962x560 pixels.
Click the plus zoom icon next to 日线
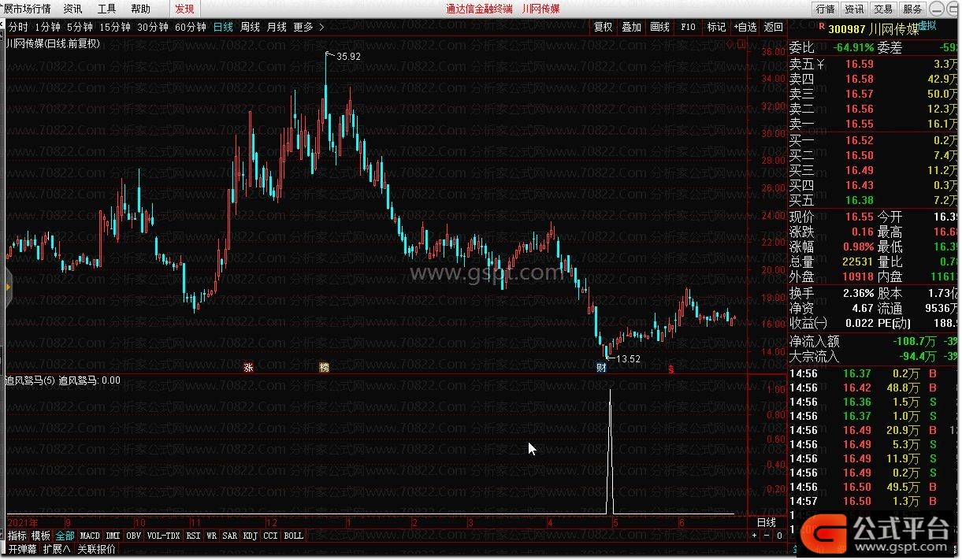pos(754,536)
